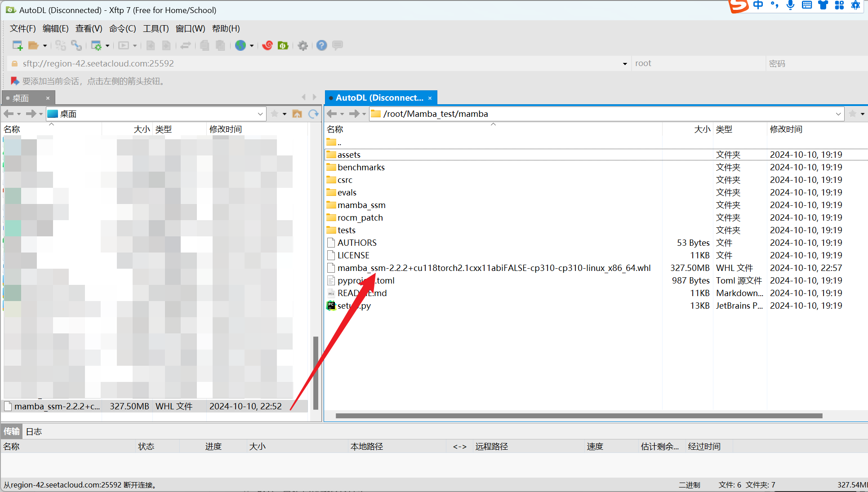Open the session properties gear-window icon
Viewport: 868px width, 492px height.
[x=96, y=45]
